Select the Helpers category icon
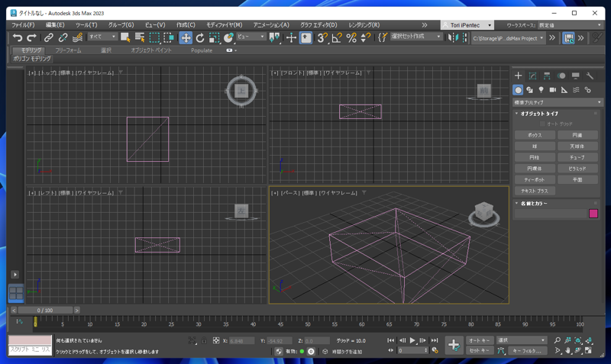This screenshot has width=611, height=364. [564, 90]
